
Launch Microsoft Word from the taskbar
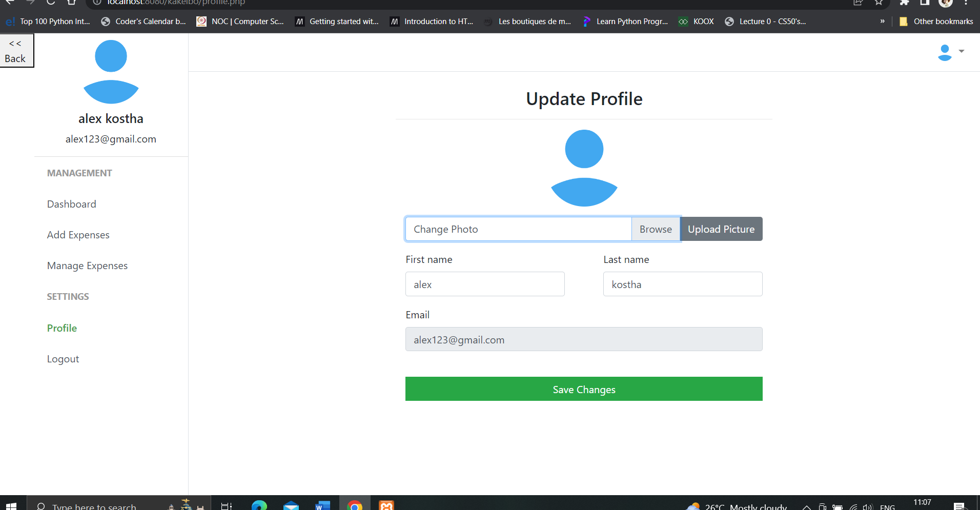(322, 505)
